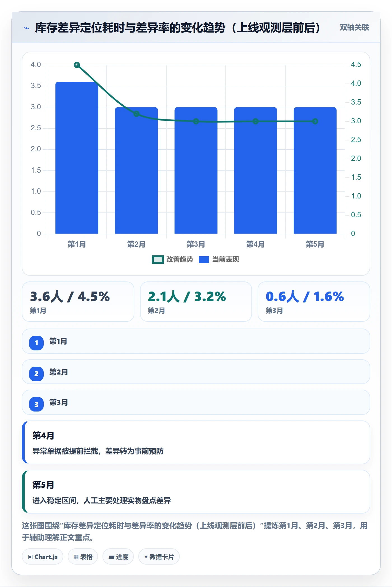The height and width of the screenshot is (587, 392).
Task: Click the lightning icon beside the chart title
Action: (x=27, y=28)
